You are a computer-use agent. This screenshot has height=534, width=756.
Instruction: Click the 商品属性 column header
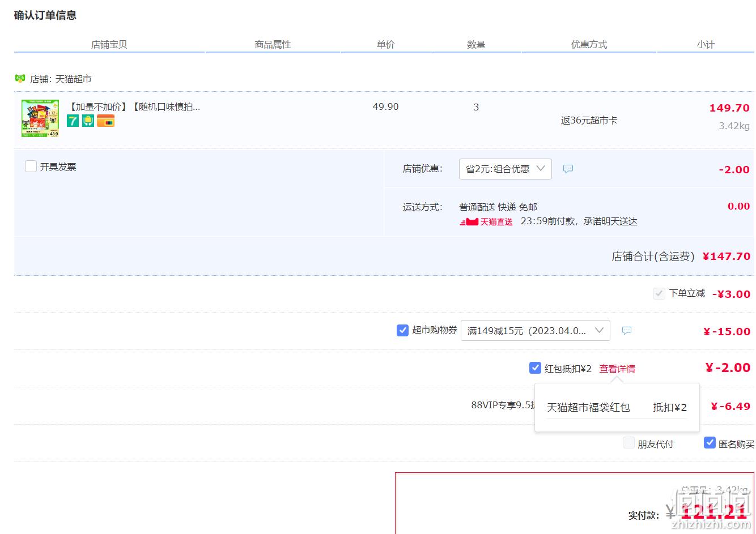tap(273, 44)
